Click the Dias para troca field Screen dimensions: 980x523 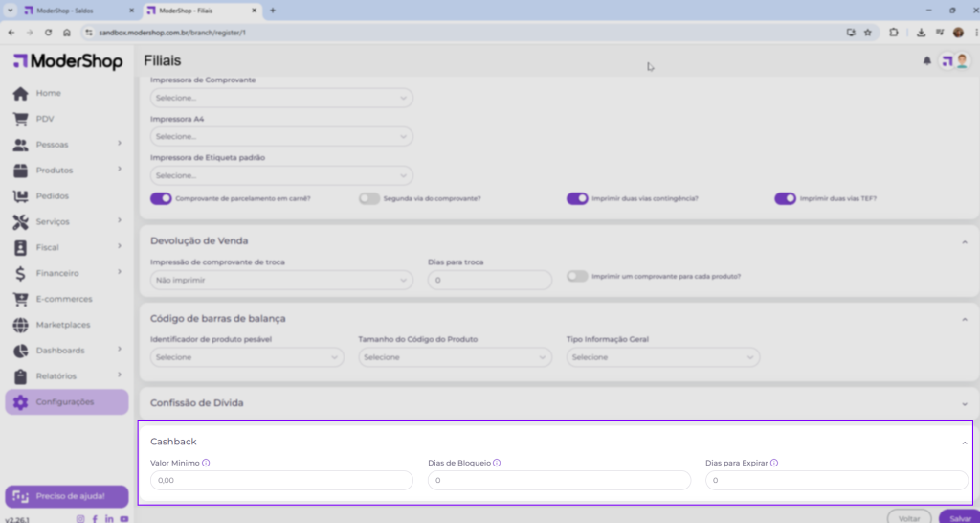pos(489,281)
